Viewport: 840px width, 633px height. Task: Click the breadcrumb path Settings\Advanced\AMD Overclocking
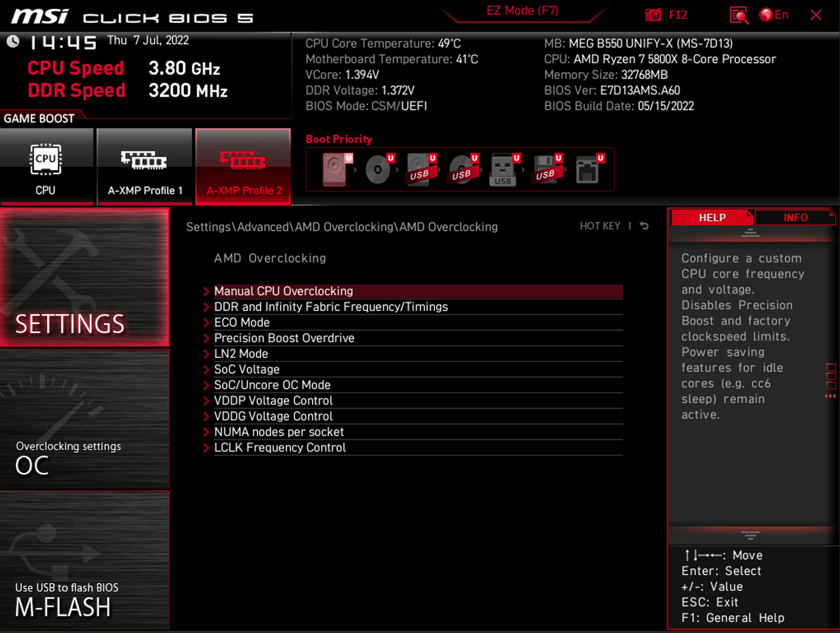click(x=342, y=227)
